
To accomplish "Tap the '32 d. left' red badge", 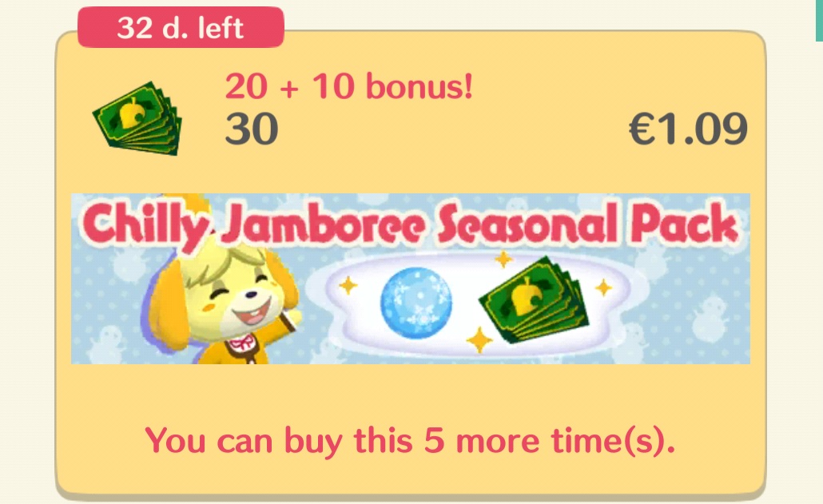I will point(181,27).
